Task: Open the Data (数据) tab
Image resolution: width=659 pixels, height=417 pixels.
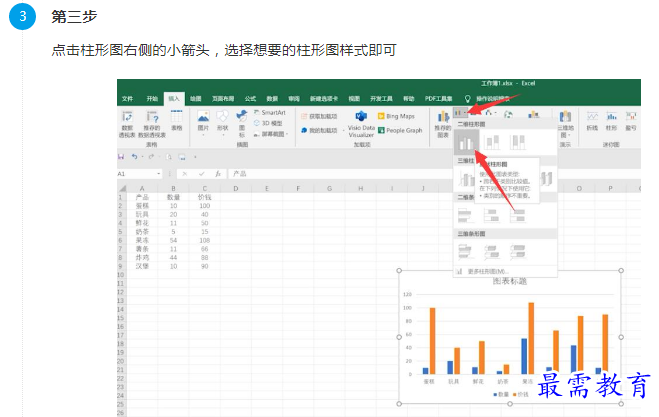Action: click(x=272, y=99)
